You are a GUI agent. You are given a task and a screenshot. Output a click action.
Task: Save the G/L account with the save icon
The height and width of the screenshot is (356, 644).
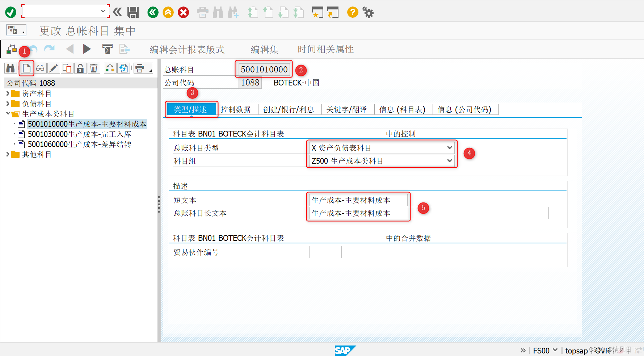pos(133,12)
